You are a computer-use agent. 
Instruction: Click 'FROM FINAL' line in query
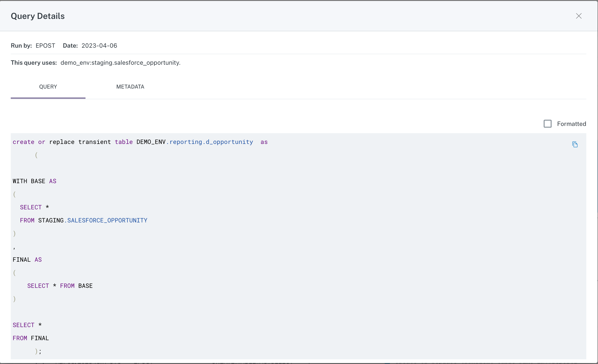(x=31, y=338)
